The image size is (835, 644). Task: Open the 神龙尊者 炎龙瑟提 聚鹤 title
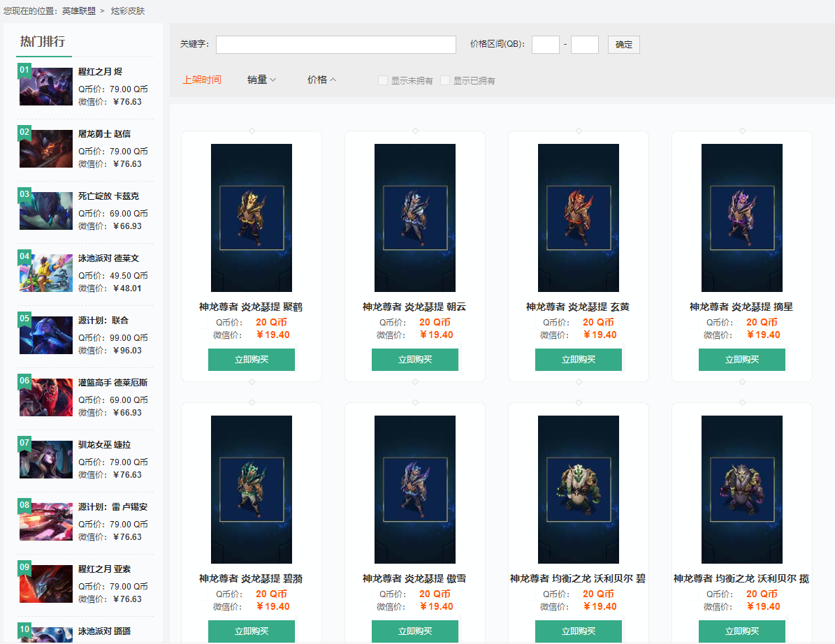point(251,307)
